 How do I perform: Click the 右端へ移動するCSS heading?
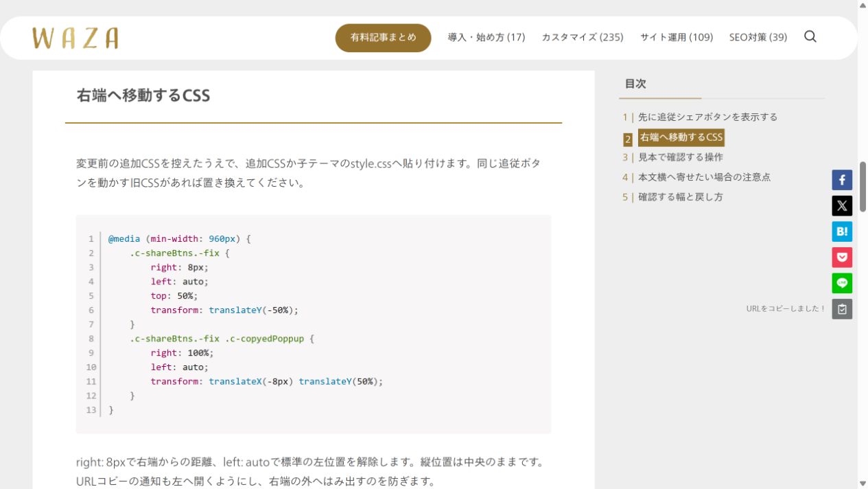click(x=143, y=95)
